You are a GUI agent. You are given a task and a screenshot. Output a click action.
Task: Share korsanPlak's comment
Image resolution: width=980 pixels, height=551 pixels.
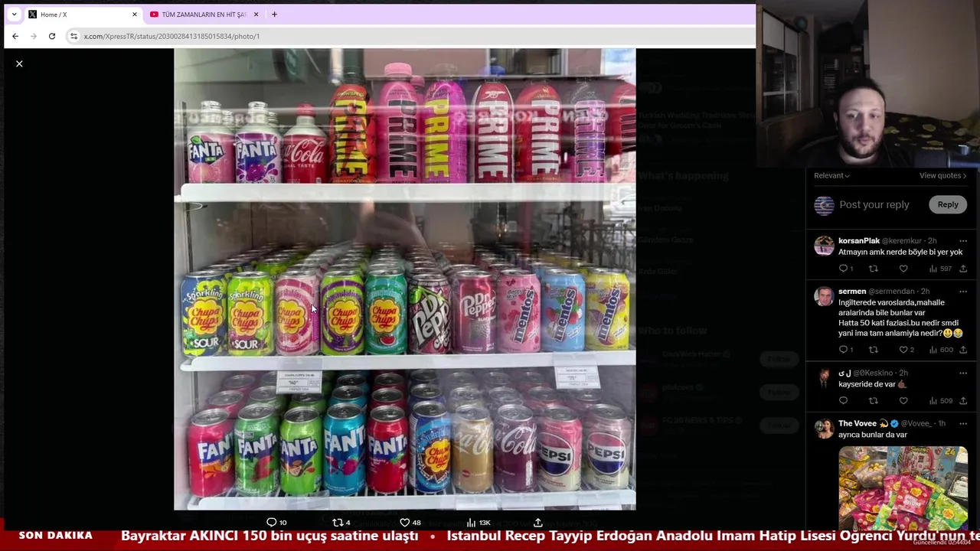click(x=963, y=269)
